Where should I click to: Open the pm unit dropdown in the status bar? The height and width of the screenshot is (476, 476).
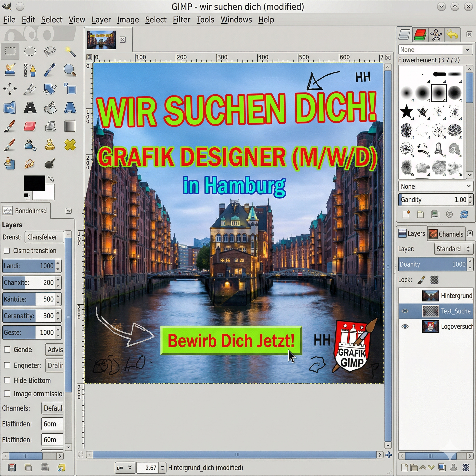coord(125,468)
